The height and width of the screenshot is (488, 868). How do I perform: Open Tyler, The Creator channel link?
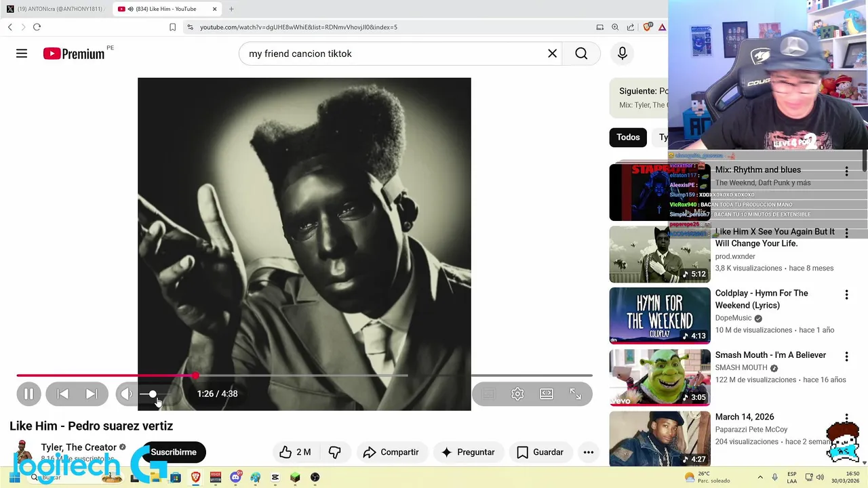(x=79, y=447)
